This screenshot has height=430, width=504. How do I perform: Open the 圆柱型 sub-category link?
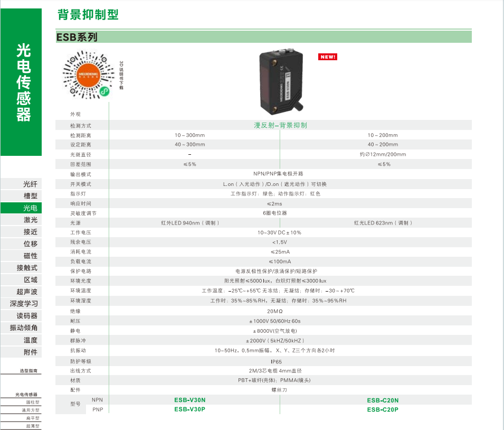point(33,403)
